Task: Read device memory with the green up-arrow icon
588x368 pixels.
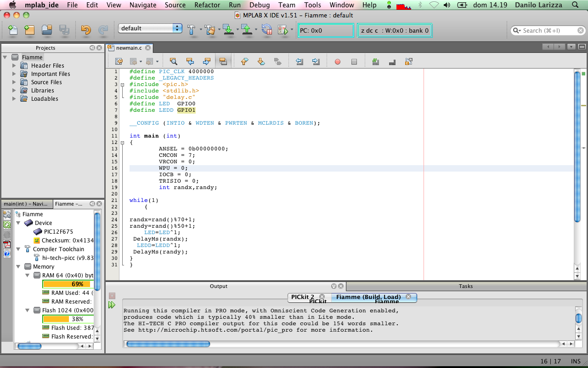Action: (247, 30)
